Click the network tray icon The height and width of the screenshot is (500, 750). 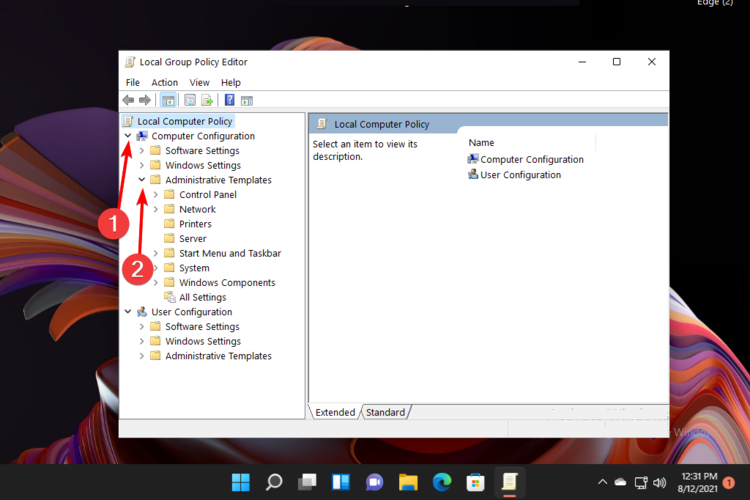641,482
